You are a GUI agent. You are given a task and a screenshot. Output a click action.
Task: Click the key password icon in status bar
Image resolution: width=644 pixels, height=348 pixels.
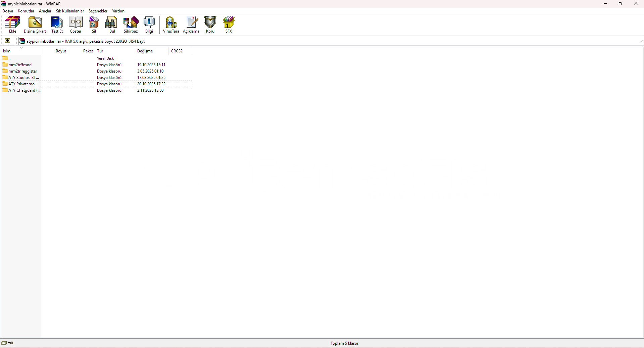tap(11, 343)
